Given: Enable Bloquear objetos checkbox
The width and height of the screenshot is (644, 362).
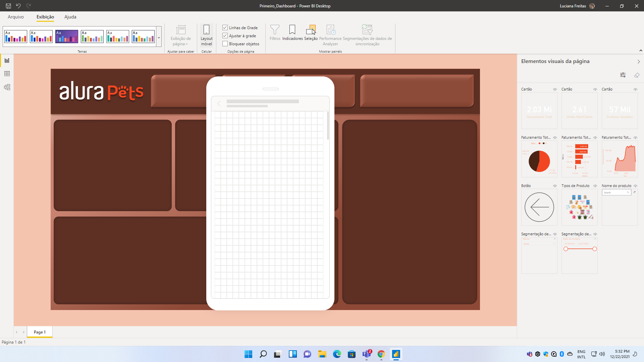Looking at the screenshot, I should pyautogui.click(x=225, y=44).
